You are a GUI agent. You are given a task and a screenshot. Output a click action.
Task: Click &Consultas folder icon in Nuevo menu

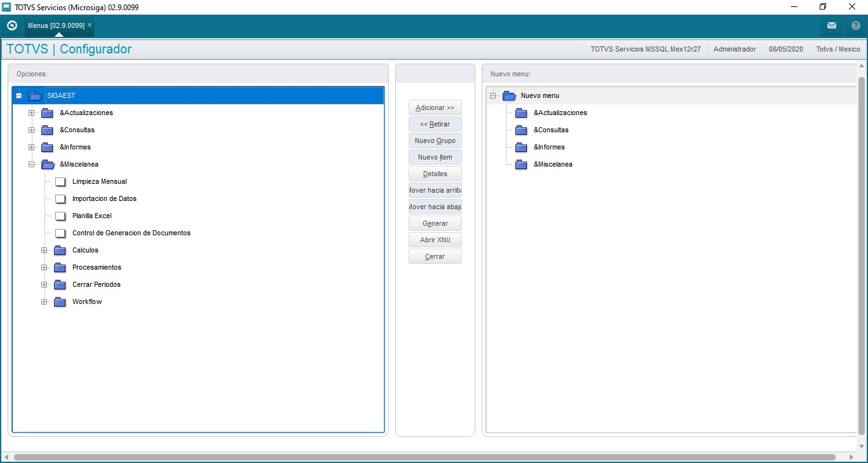[522, 130]
